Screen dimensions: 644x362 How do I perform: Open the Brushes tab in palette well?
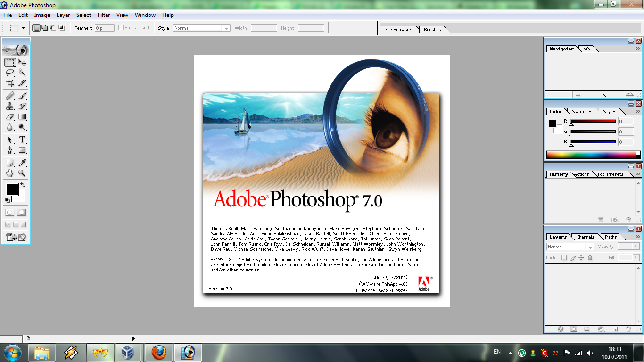(432, 29)
